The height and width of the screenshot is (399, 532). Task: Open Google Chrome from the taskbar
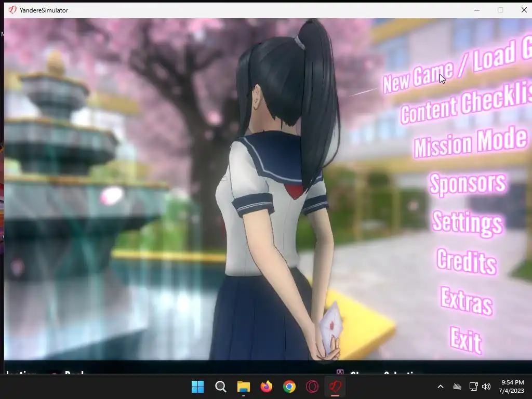pos(289,387)
